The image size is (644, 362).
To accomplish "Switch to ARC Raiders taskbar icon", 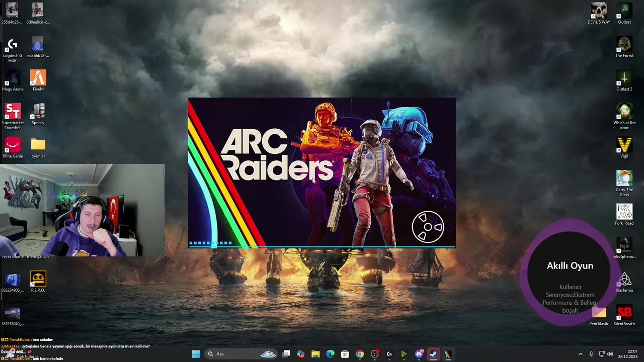I will (x=448, y=354).
